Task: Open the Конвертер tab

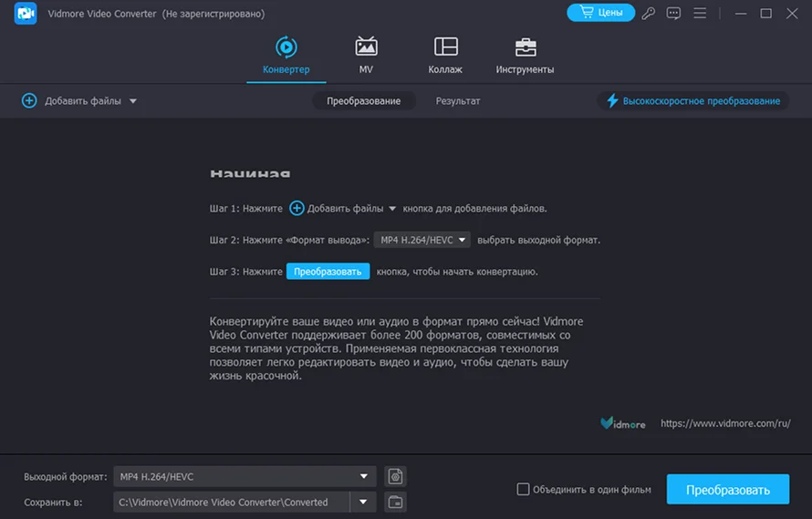Action: [286, 56]
